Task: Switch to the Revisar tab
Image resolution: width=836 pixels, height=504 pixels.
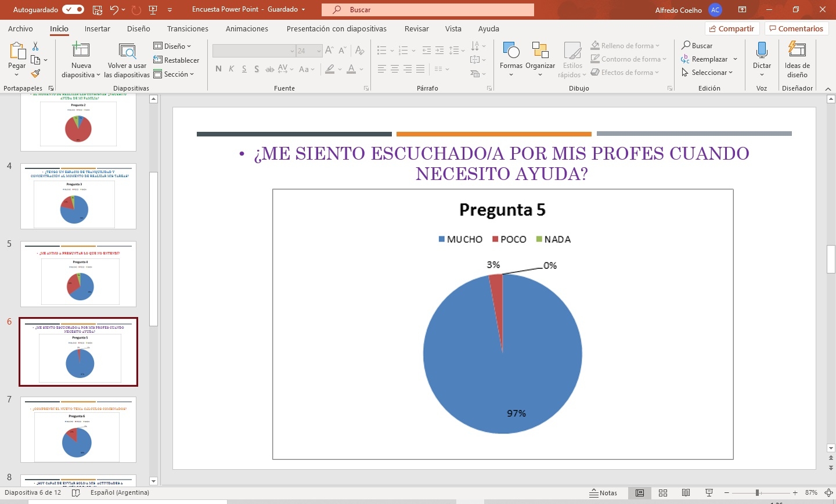Action: click(x=416, y=28)
